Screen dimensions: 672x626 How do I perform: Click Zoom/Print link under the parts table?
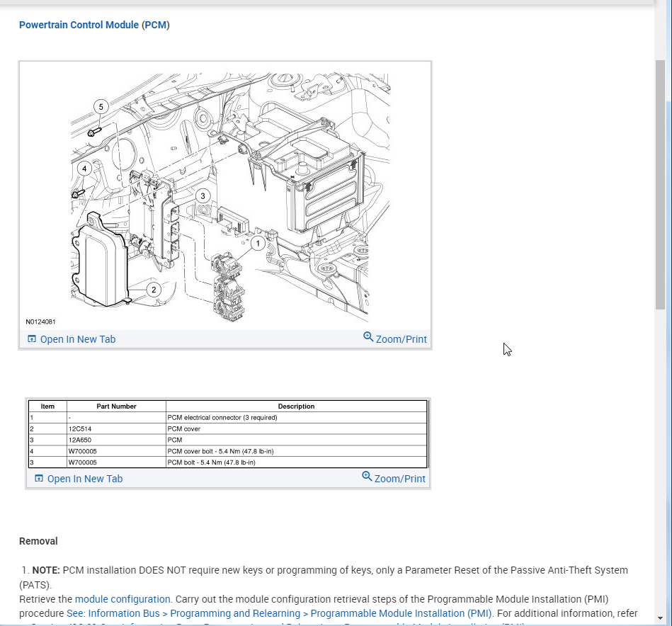400,479
